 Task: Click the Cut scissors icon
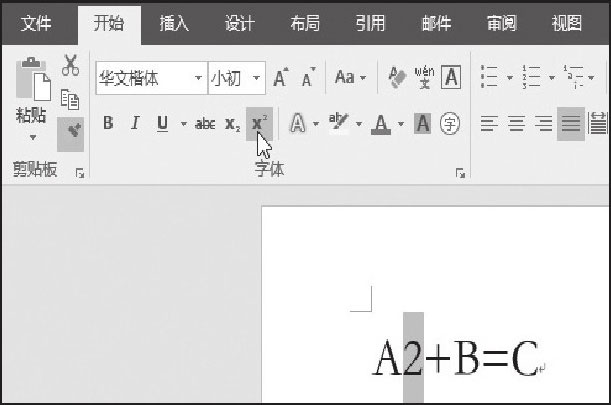[x=70, y=65]
